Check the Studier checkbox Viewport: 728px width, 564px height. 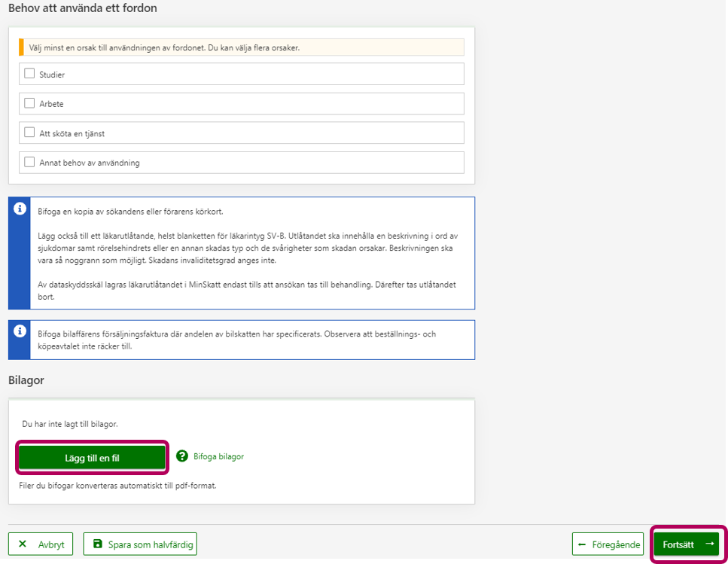[29, 74]
